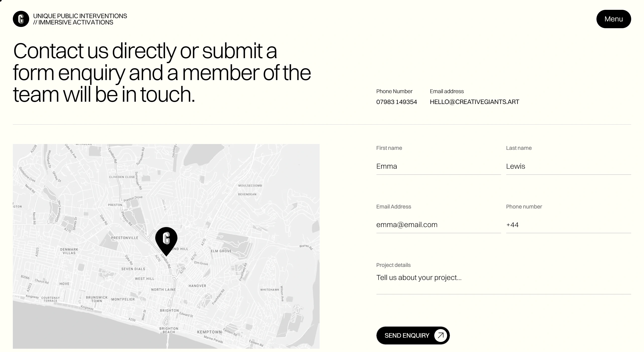Click the Email Address input field

438,225
